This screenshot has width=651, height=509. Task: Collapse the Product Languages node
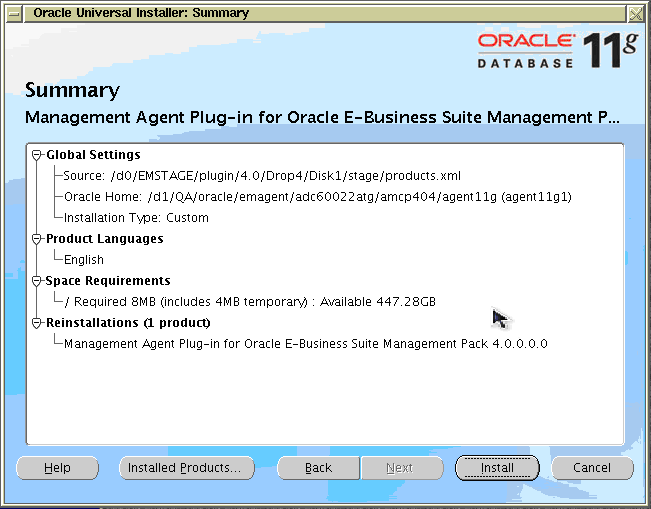point(37,239)
